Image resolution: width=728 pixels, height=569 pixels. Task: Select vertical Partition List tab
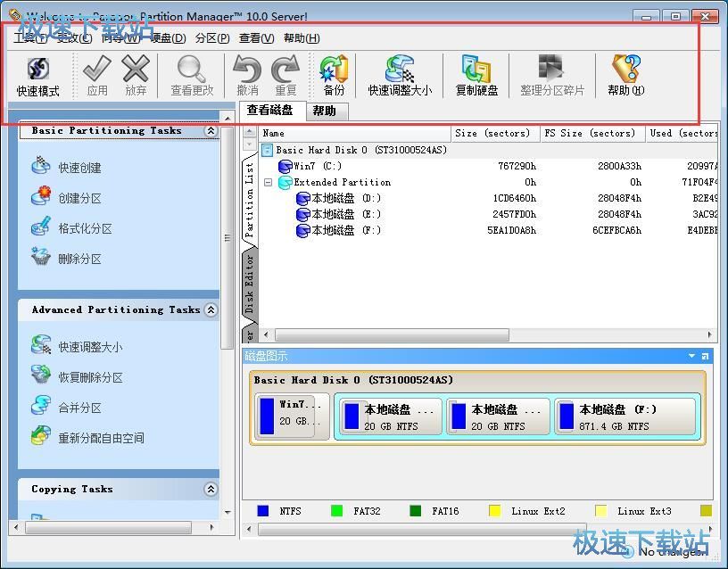tap(250, 200)
